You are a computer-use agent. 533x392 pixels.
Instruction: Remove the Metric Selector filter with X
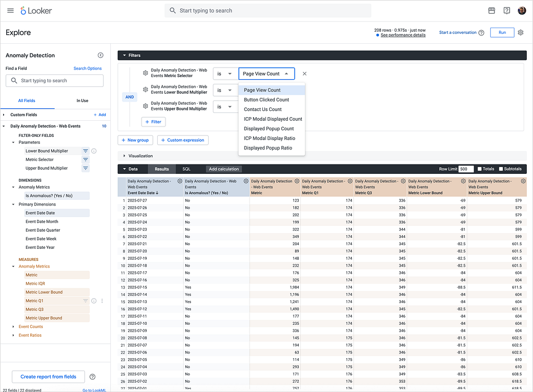(304, 74)
